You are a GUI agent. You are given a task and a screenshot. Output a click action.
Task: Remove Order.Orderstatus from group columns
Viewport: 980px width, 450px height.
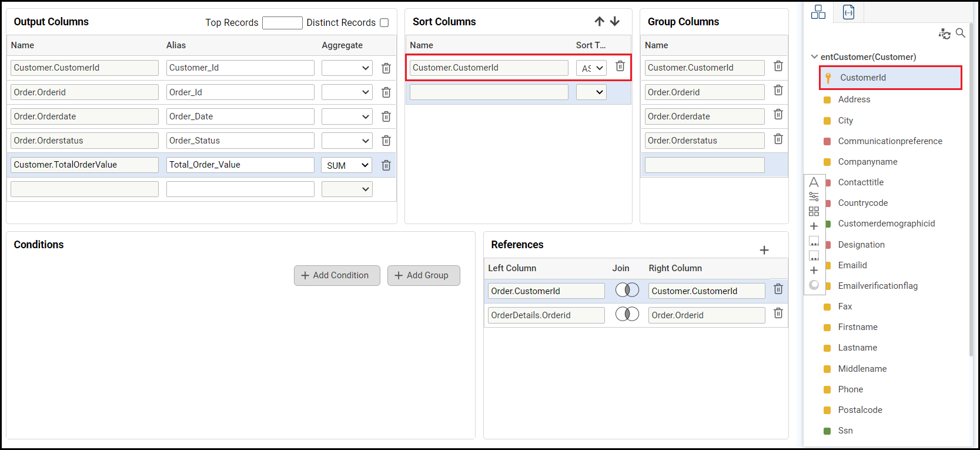[778, 139]
